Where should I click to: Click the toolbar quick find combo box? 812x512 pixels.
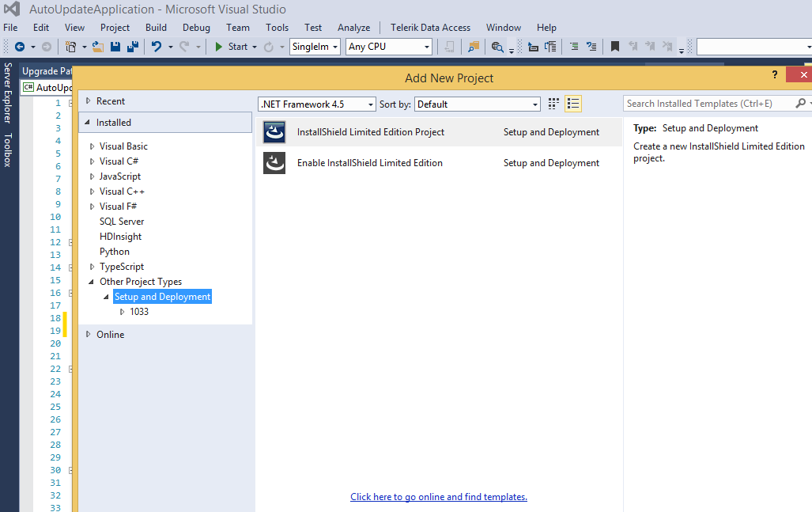click(x=754, y=47)
